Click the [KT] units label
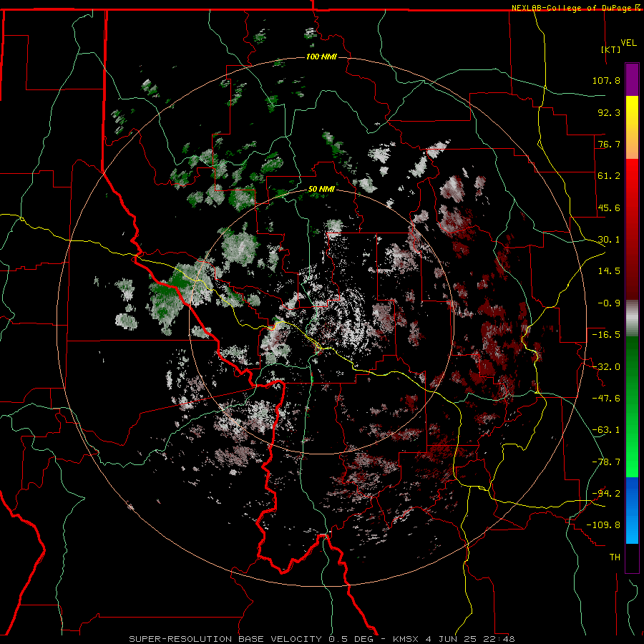Screen dimensions: 644x644 (611, 49)
